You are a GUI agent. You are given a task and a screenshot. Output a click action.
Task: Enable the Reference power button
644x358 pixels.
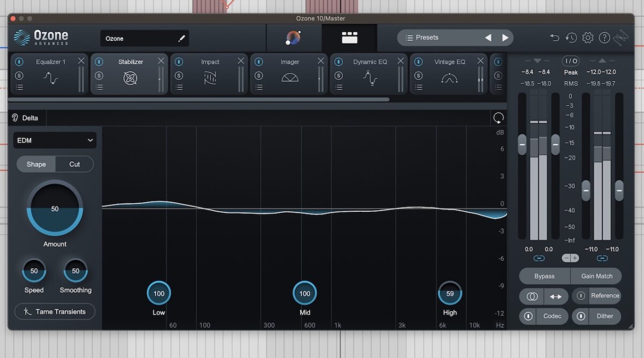coord(581,296)
